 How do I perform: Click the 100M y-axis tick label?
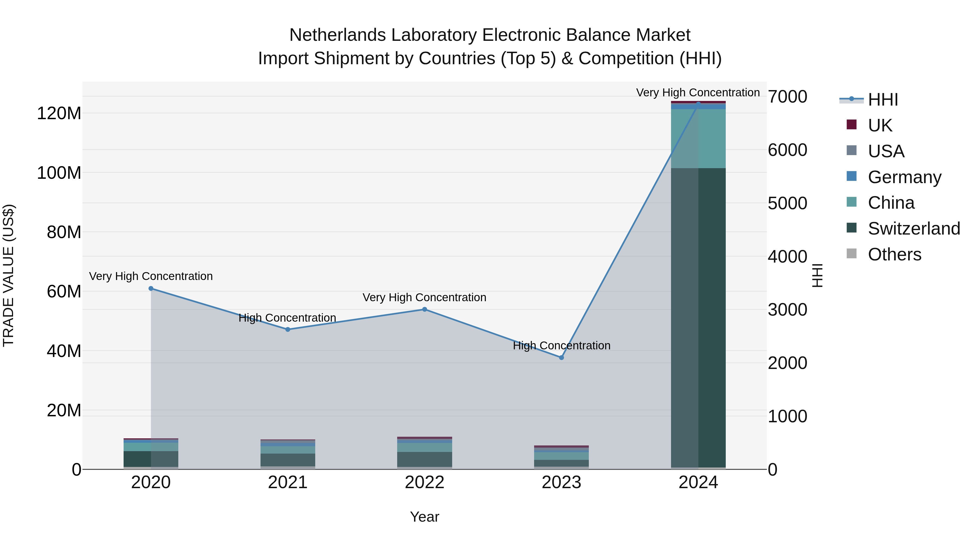pos(59,173)
